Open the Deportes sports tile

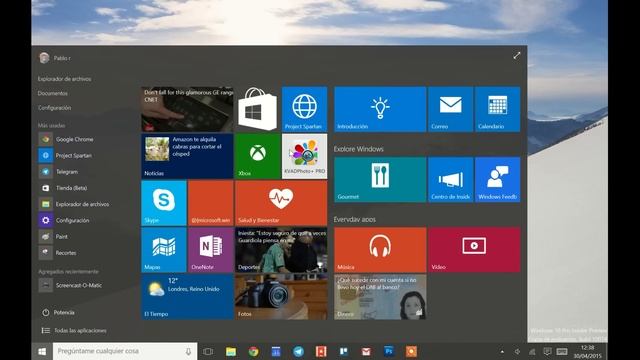(281, 250)
